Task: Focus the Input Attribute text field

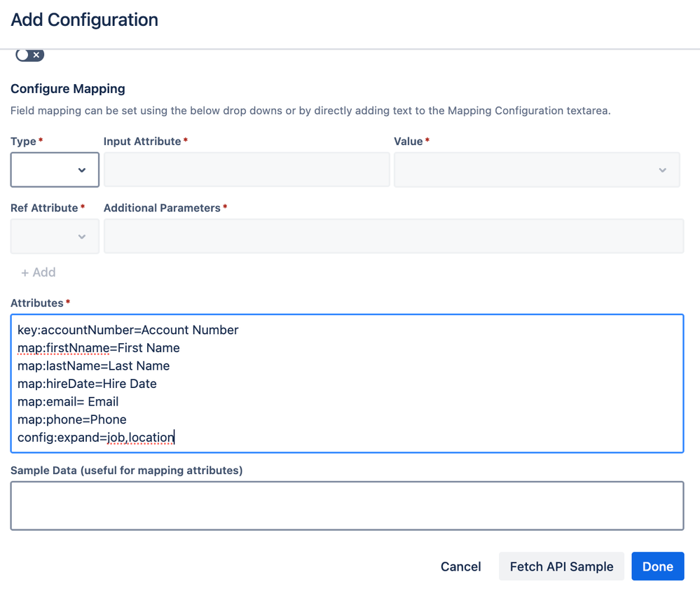Action: coord(247,170)
